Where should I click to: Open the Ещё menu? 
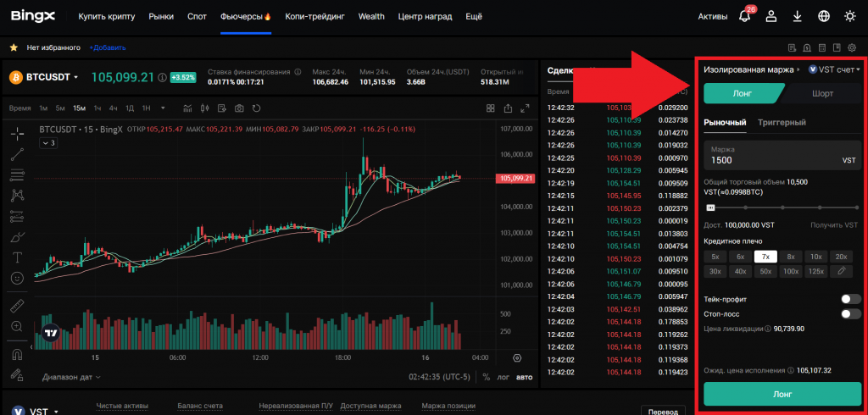473,17
